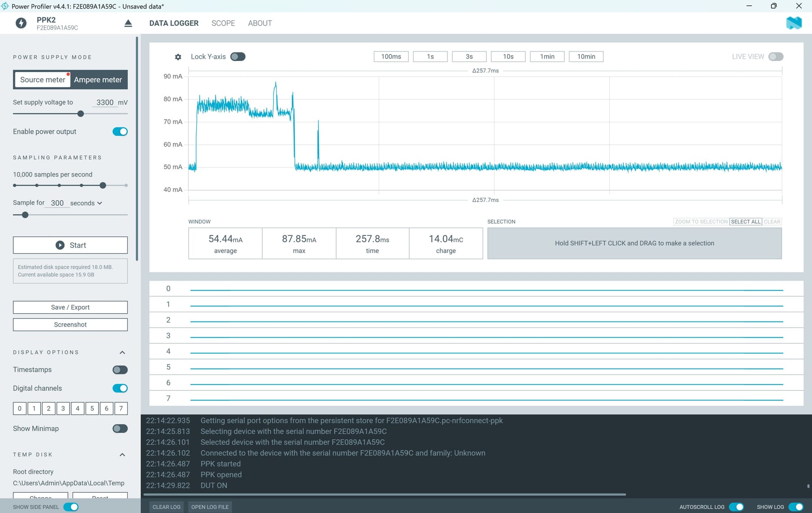Image resolution: width=812 pixels, height=513 pixels.
Task: Enable Timestamps display option
Action: pyautogui.click(x=120, y=370)
